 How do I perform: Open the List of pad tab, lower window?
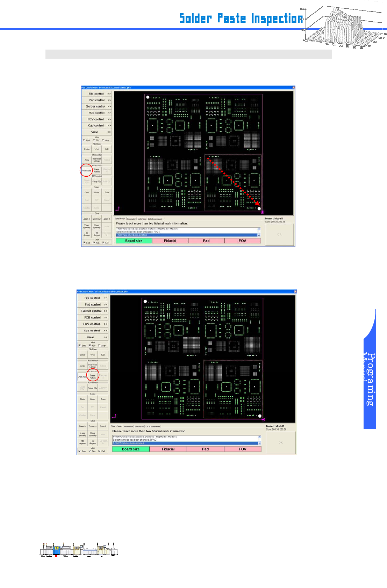tap(139, 426)
